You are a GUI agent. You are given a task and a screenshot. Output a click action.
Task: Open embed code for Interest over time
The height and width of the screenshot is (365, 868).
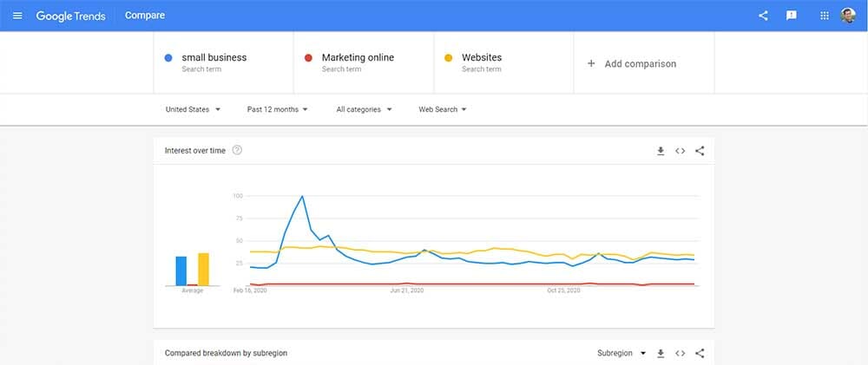pos(681,151)
